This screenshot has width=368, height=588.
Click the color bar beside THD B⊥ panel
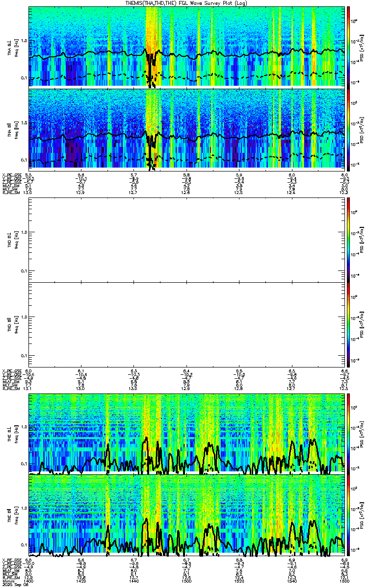[349, 239]
